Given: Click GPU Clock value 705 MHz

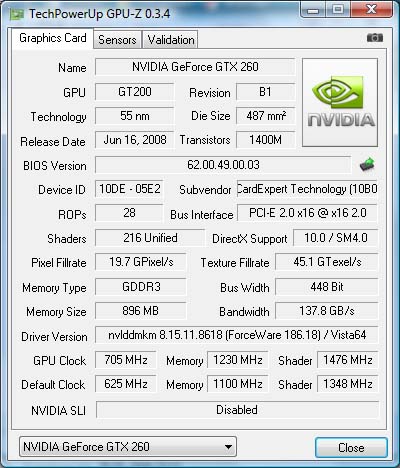Looking at the screenshot, I should pos(126,360).
